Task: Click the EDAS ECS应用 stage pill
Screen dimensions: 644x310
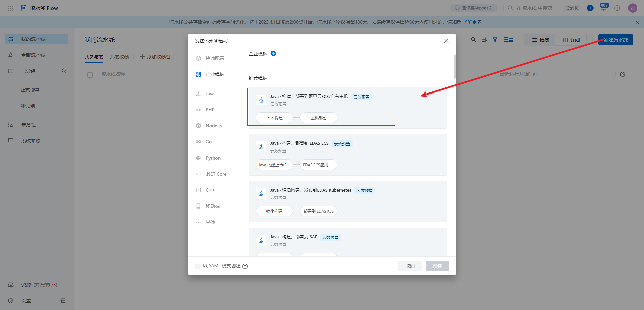Action: [x=318, y=165]
